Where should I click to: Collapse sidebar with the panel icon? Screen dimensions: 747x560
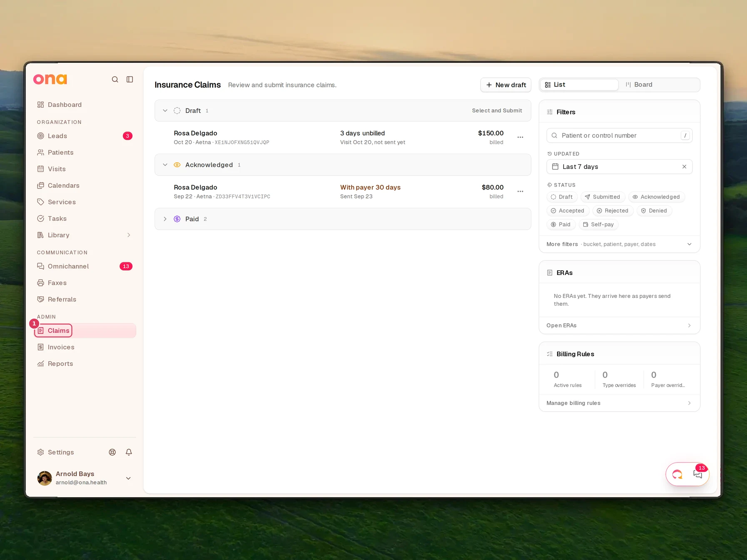[x=130, y=79]
